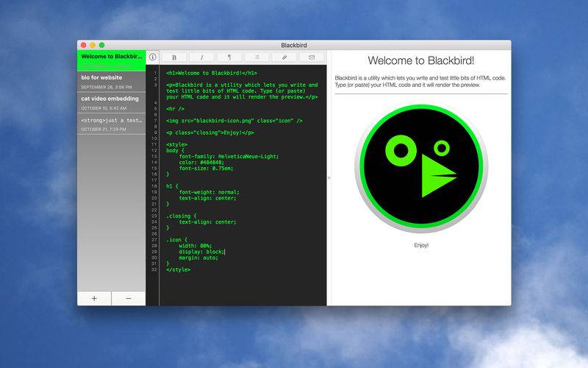Screen dimensions: 588x368
Task: Click the editor/preview split handle
Action: [329, 177]
